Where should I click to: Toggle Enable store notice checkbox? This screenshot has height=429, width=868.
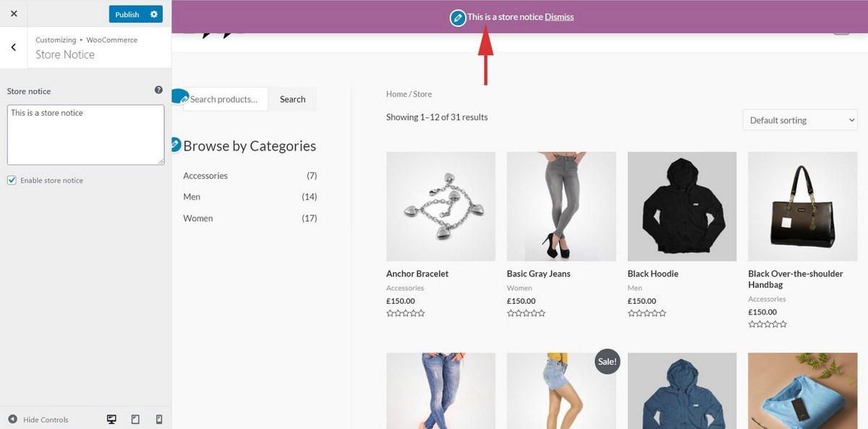[x=12, y=180]
